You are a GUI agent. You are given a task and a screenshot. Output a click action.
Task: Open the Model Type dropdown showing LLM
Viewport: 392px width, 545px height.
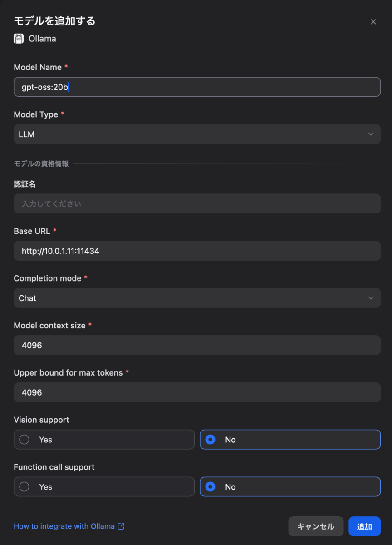[197, 134]
